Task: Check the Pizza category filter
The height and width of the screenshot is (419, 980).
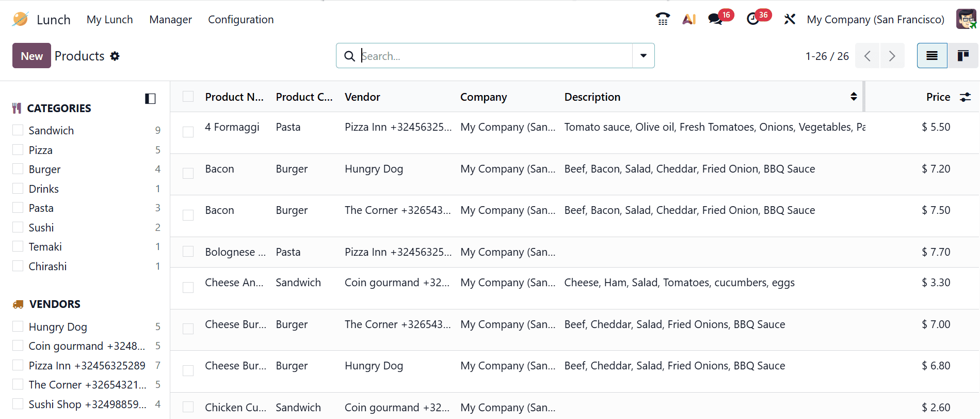Action: 18,150
